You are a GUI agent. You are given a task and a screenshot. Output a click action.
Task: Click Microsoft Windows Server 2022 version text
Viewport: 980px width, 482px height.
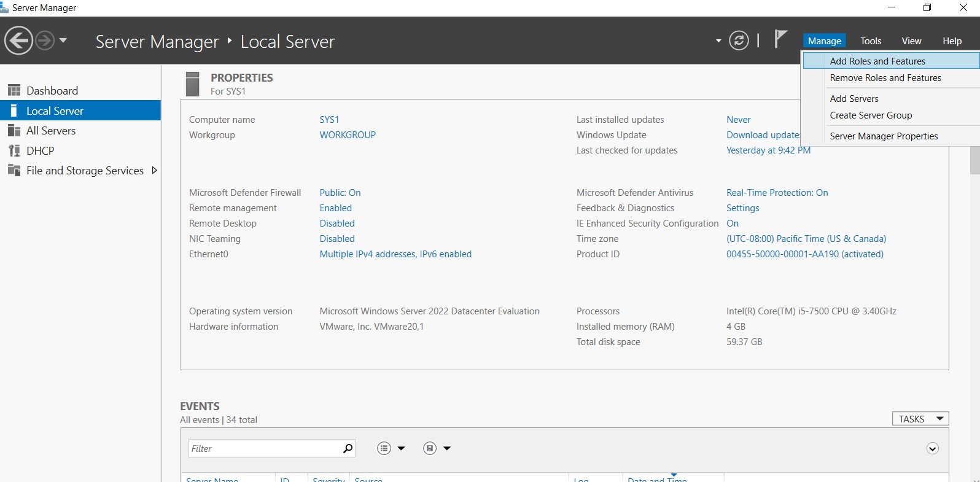click(429, 311)
